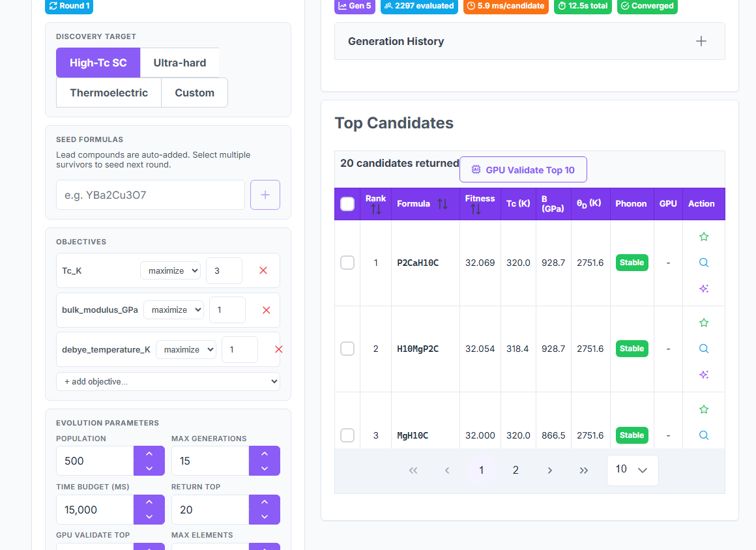This screenshot has width=756, height=550.
Task: Focus the seed formula input field
Action: (x=151, y=195)
